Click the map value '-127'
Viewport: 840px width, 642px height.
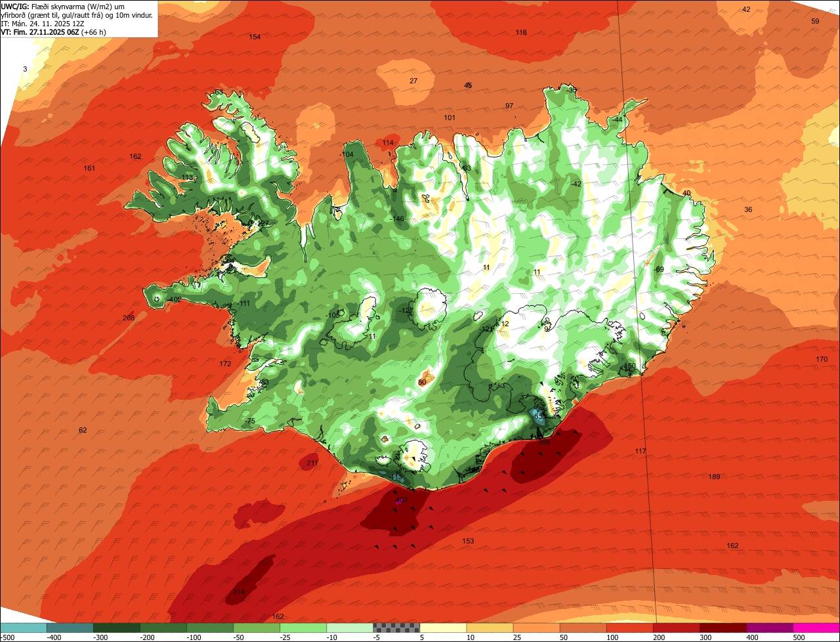[x=406, y=310]
